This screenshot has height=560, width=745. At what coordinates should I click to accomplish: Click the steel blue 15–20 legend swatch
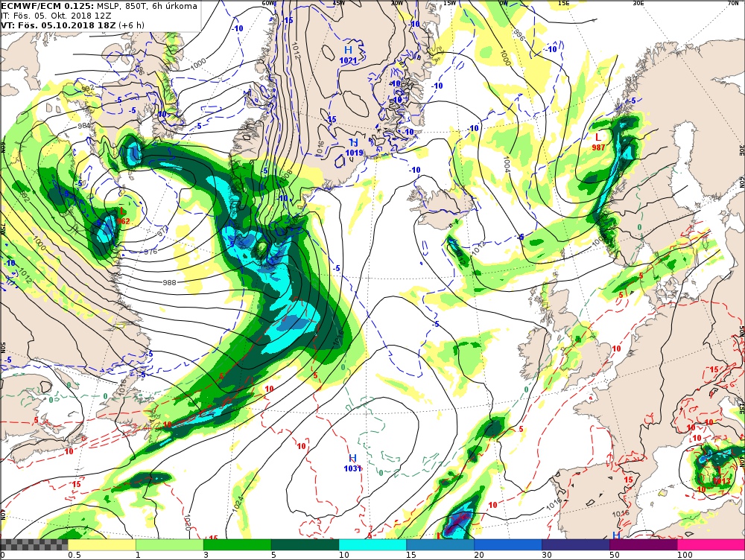pos(440,544)
